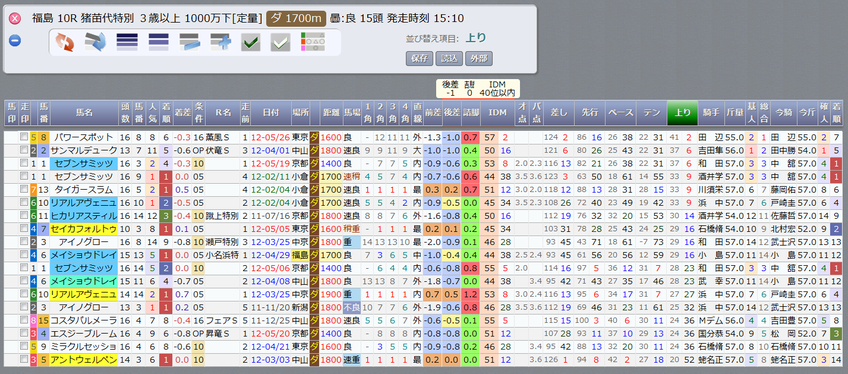Click jockey name Mデム

(710, 320)
